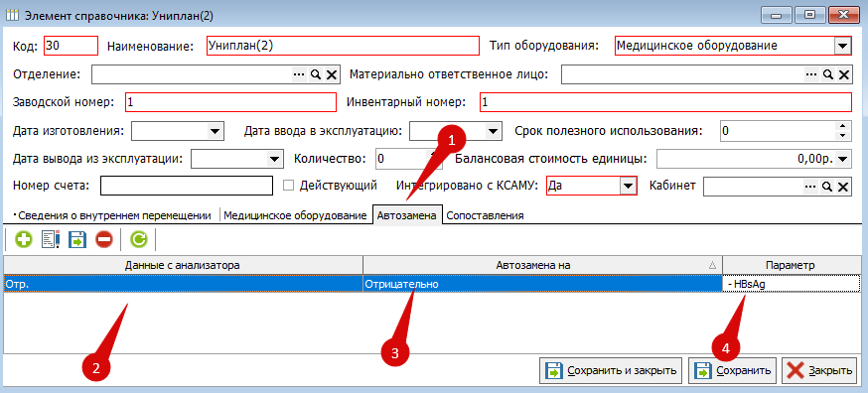Viewport: 868px width, 393px height.
Task: Toggle the Действующий checkbox
Action: [288, 186]
